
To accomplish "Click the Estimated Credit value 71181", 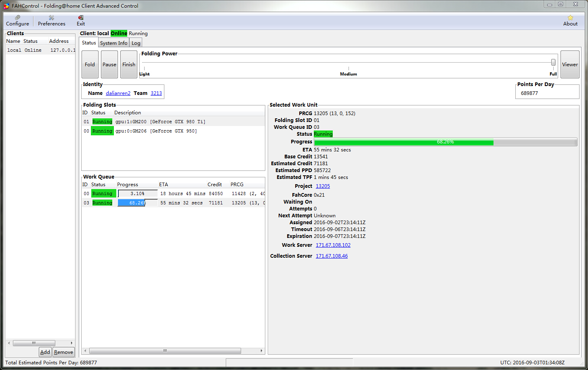I will (321, 164).
